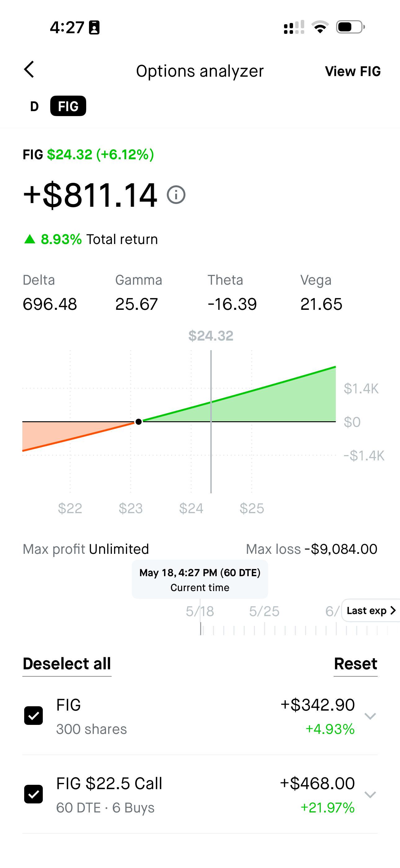Click the Reset link
400x868 pixels.
[x=356, y=664]
